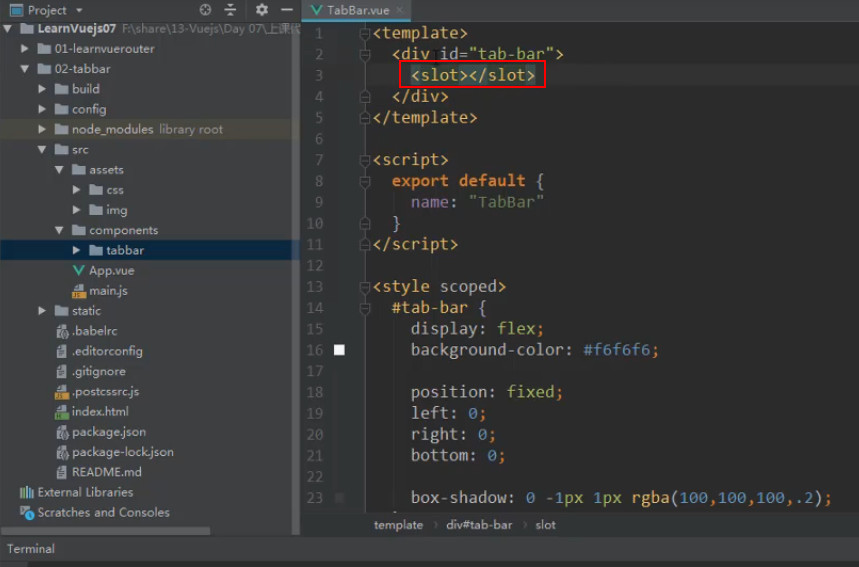Fold the export default block at line 8

[x=364, y=181]
